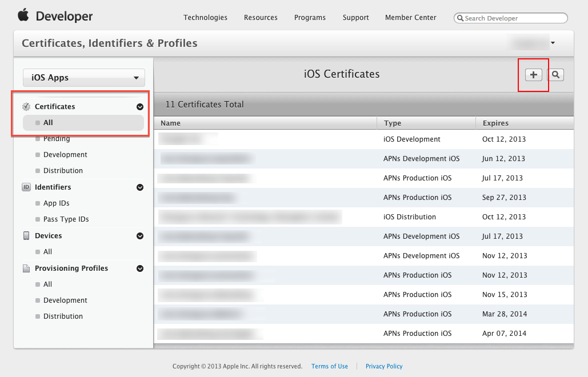The image size is (588, 377).
Task: Select the iOS Distribution certificate row
Action: pos(364,217)
